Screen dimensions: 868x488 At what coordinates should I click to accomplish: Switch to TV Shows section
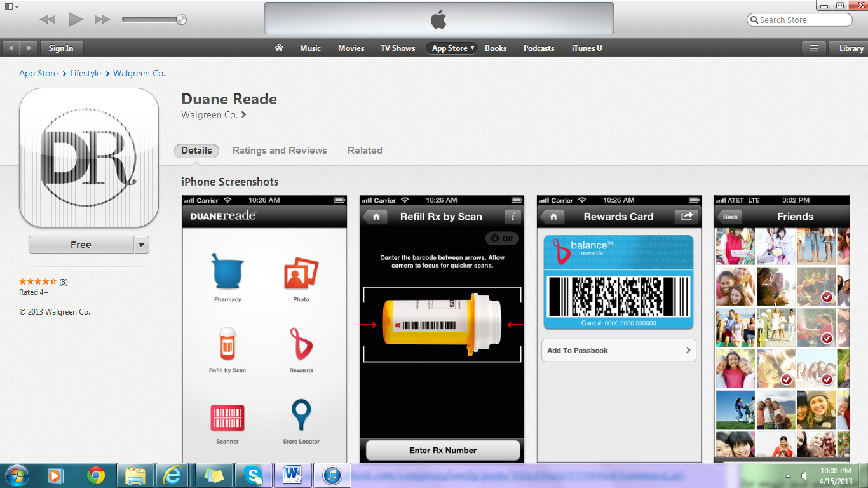click(x=398, y=48)
